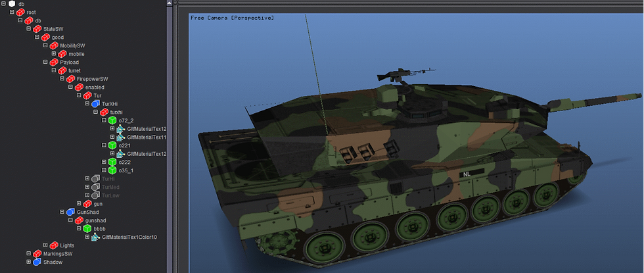Image resolution: width=644 pixels, height=273 pixels.
Task: Expand the gun node
Action: pyautogui.click(x=79, y=203)
